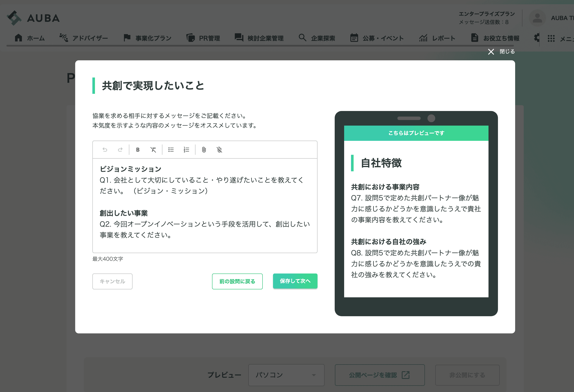
Task: Click the attach link paperclip icon
Action: (x=204, y=150)
